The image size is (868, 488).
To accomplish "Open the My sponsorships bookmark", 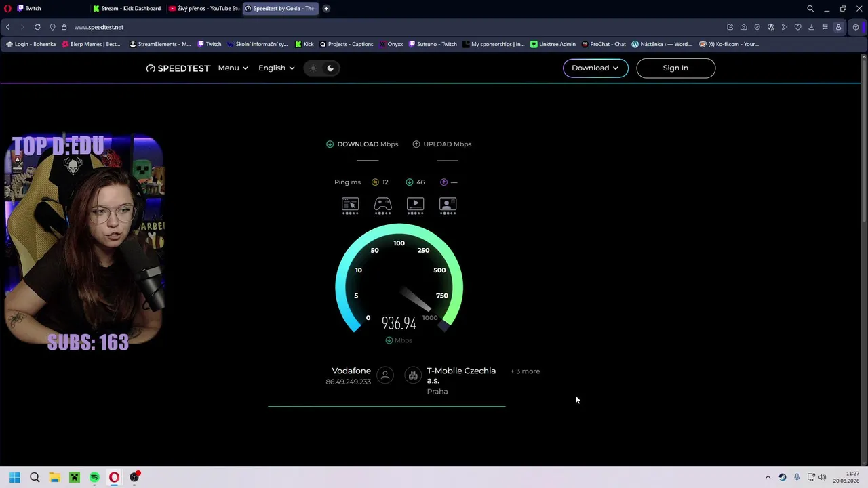I will 494,44.
